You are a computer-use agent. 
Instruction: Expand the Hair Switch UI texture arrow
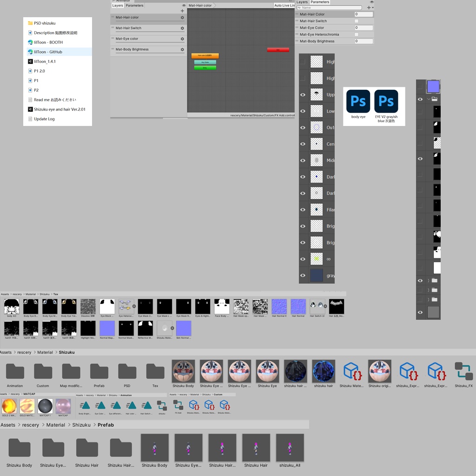(325, 306)
